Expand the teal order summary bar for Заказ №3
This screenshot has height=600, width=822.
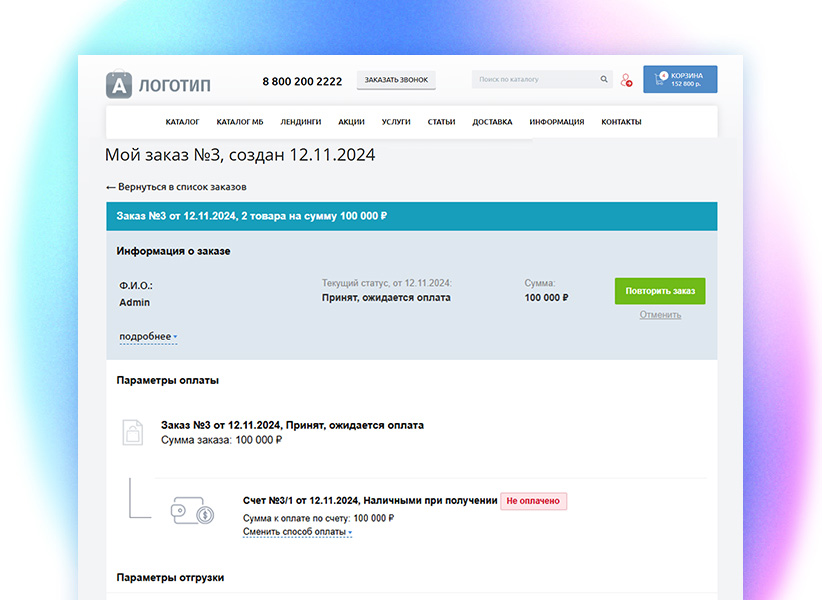click(412, 215)
